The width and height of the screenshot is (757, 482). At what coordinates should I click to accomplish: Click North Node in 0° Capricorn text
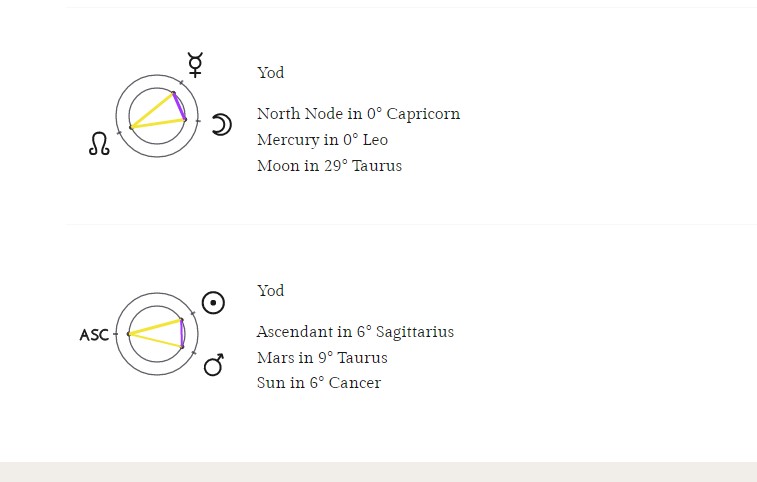pos(359,114)
